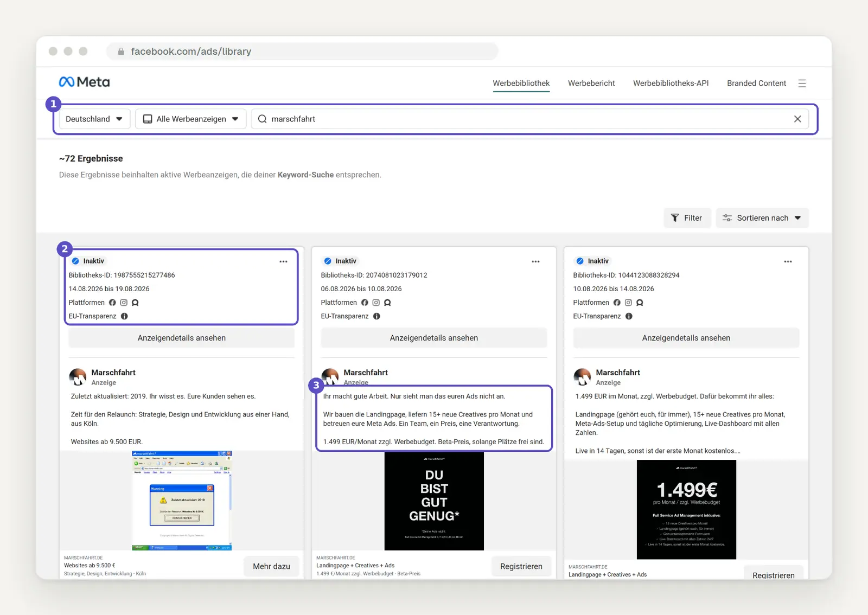This screenshot has height=615, width=868.
Task: Open the three-dot menu on ad 1044123088328294
Action: click(x=788, y=261)
